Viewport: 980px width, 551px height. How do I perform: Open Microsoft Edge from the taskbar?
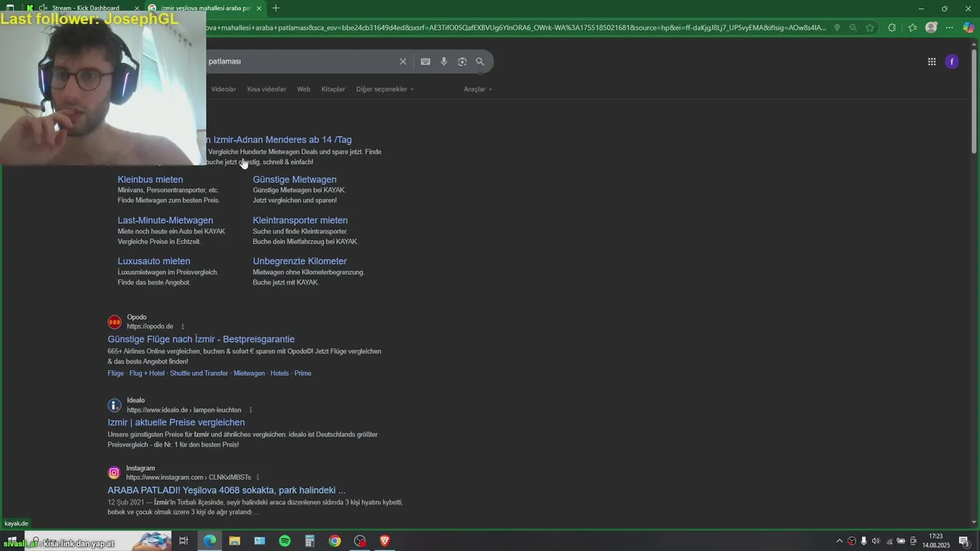(x=209, y=541)
